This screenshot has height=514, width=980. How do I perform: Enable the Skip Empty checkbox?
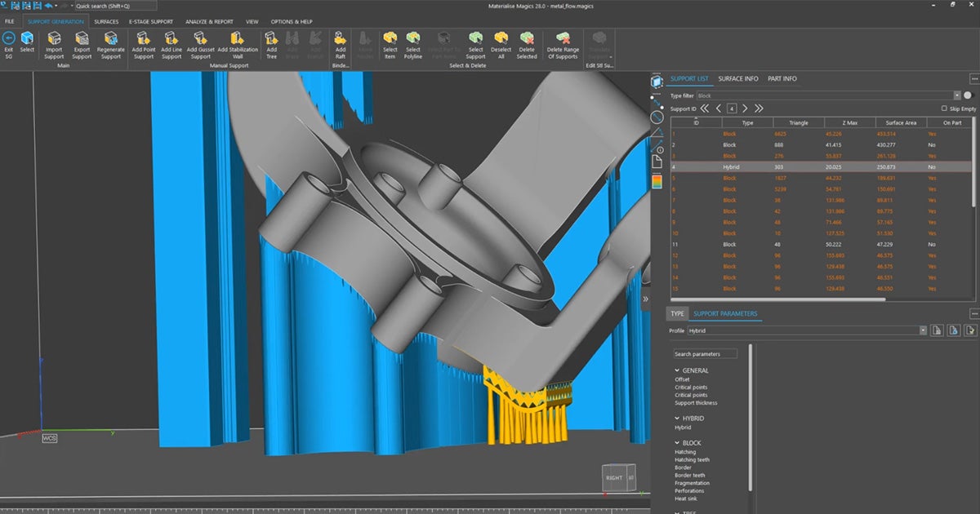944,108
